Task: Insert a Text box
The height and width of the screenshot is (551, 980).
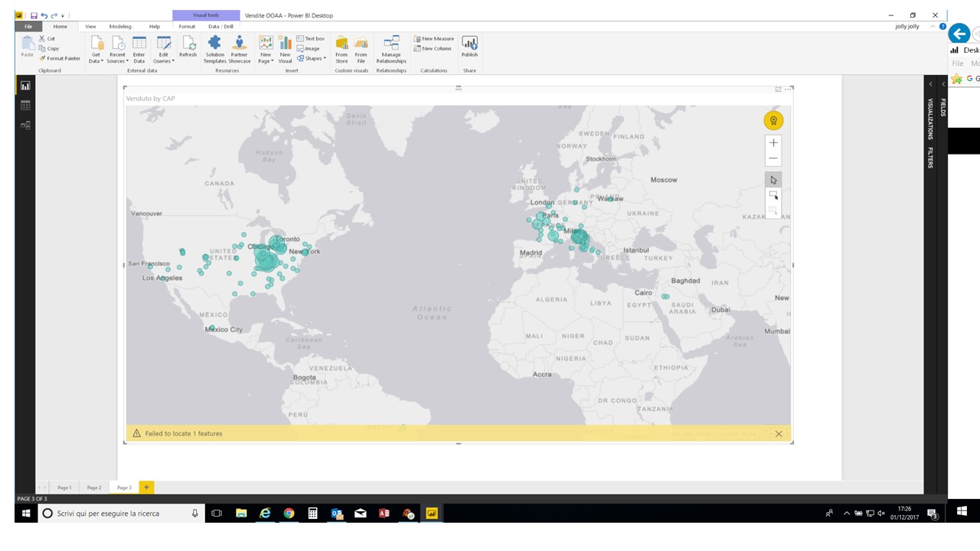Action: point(311,38)
